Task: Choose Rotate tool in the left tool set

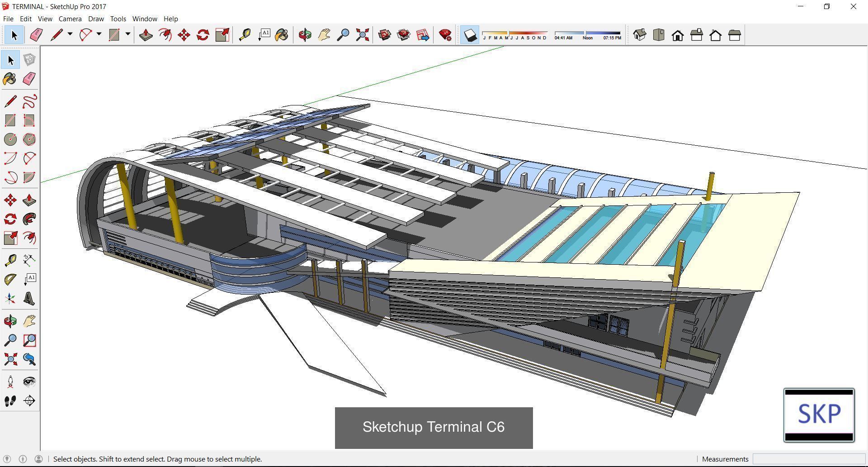Action: pyautogui.click(x=10, y=219)
